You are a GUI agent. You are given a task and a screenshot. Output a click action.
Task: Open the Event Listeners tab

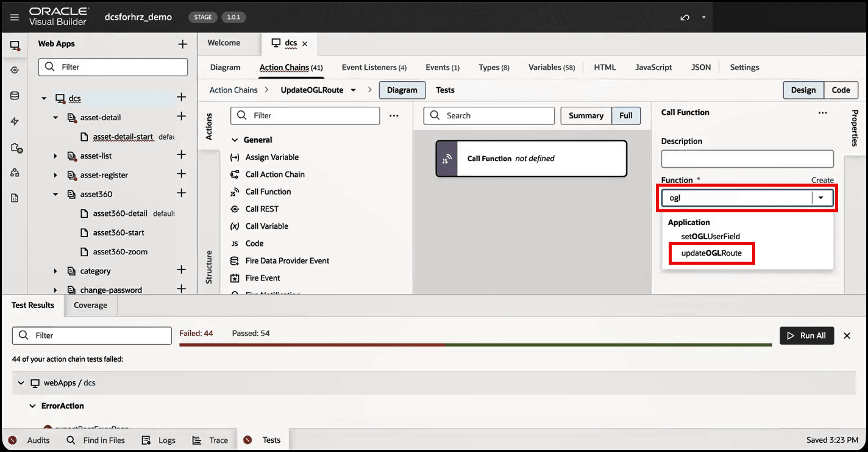tap(374, 68)
